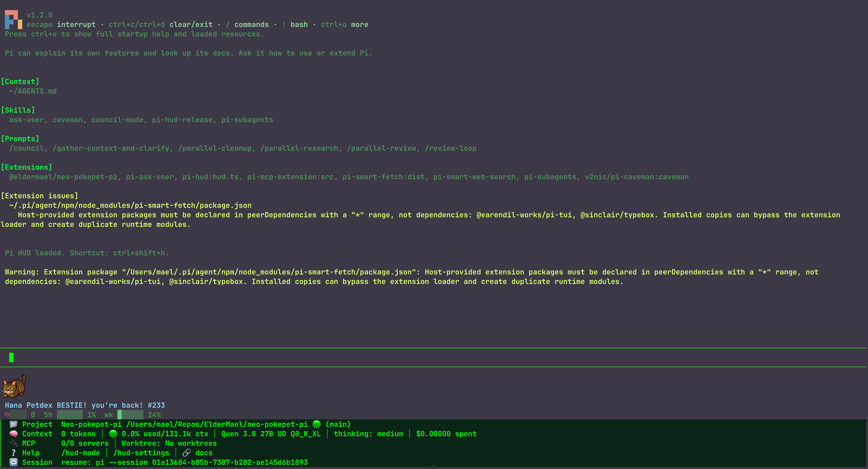
Task: Click the [Skills] section header
Action: pyautogui.click(x=18, y=110)
